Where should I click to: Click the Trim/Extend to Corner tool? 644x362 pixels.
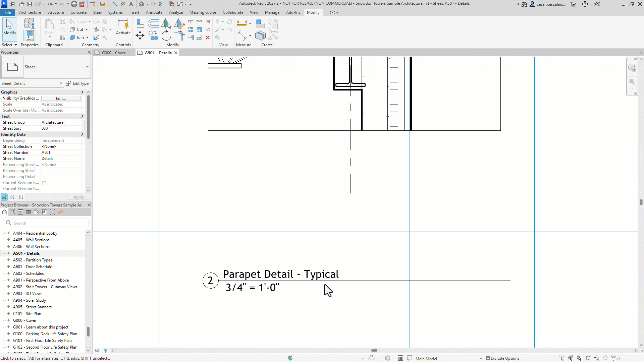179,36
